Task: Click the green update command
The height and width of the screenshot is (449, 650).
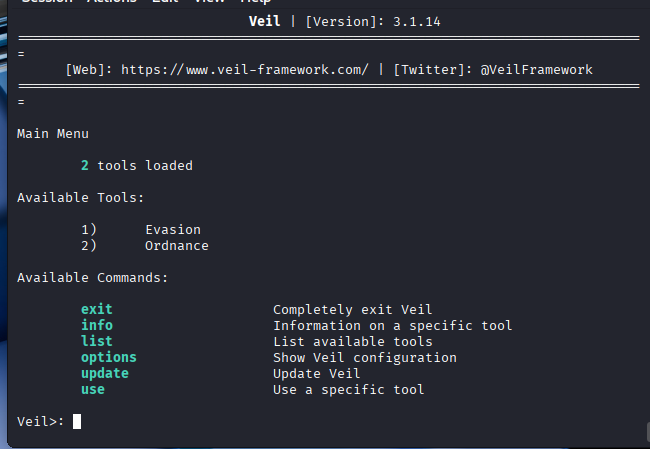Action: 105,374
